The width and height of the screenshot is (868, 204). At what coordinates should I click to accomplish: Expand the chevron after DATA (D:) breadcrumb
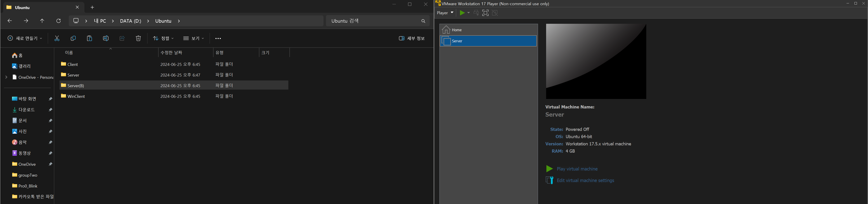(148, 21)
